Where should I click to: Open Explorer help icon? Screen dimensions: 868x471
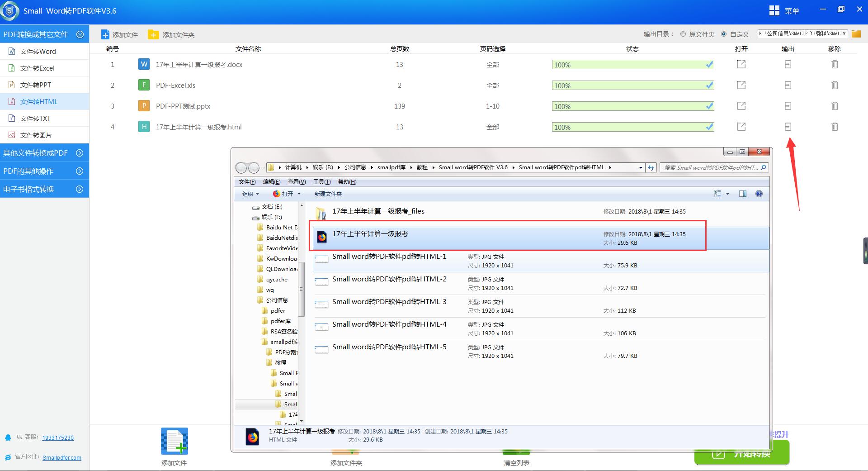[759, 194]
